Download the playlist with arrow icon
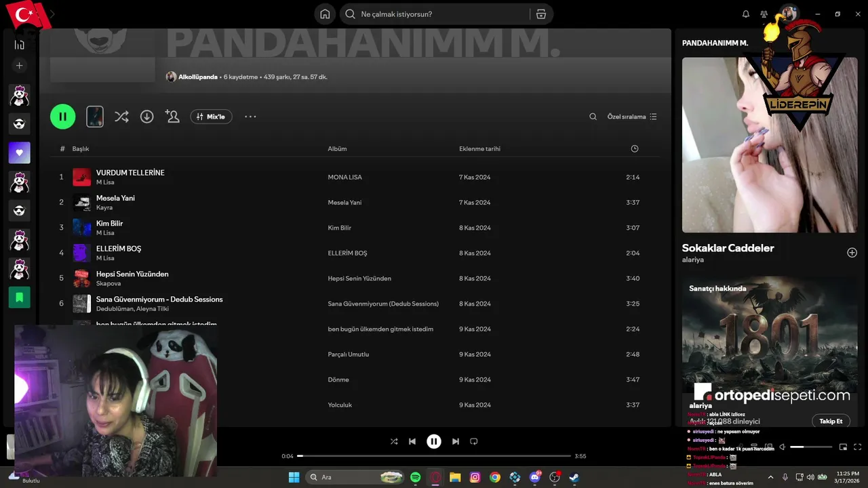 pos(146,117)
